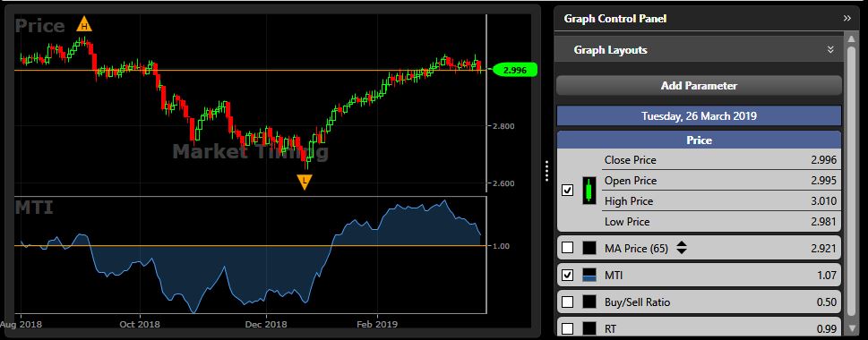Click the MA Price value 2.921
Image resolution: width=868 pixels, height=340 pixels.
point(823,248)
